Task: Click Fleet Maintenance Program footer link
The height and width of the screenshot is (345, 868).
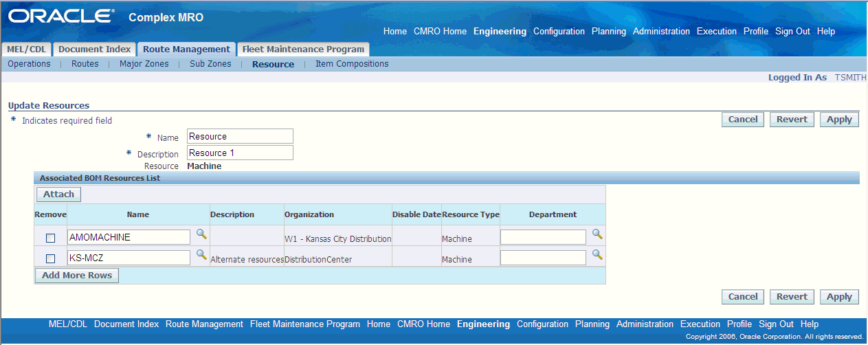Action: [x=305, y=324]
